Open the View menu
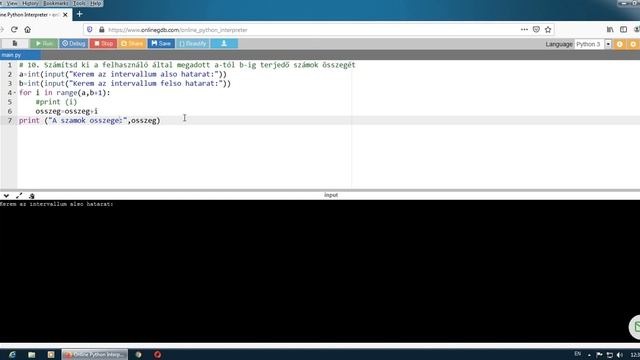 12,3
